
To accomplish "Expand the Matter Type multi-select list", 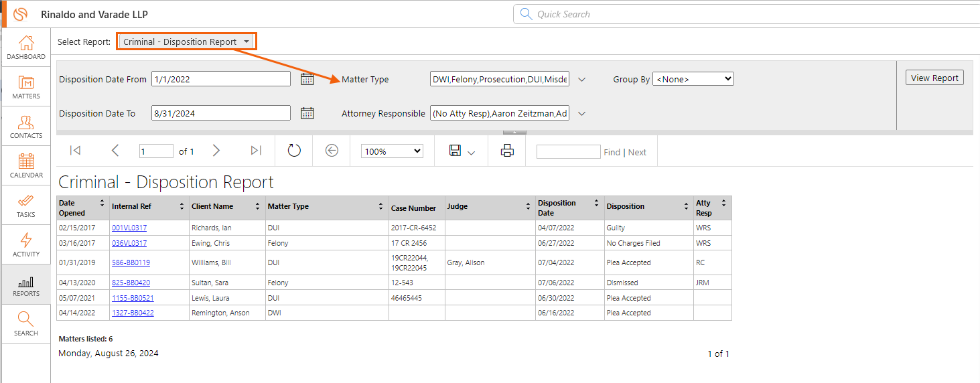I will tap(581, 80).
